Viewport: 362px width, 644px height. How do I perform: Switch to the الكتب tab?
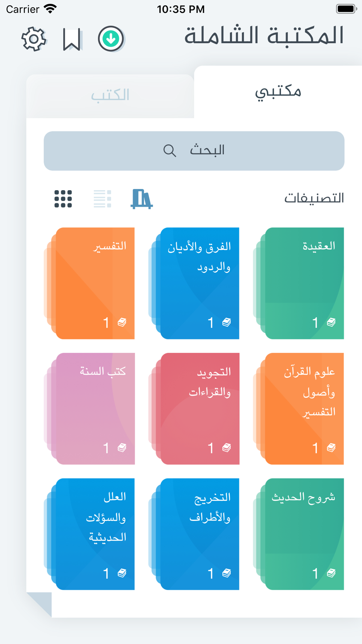point(110,96)
